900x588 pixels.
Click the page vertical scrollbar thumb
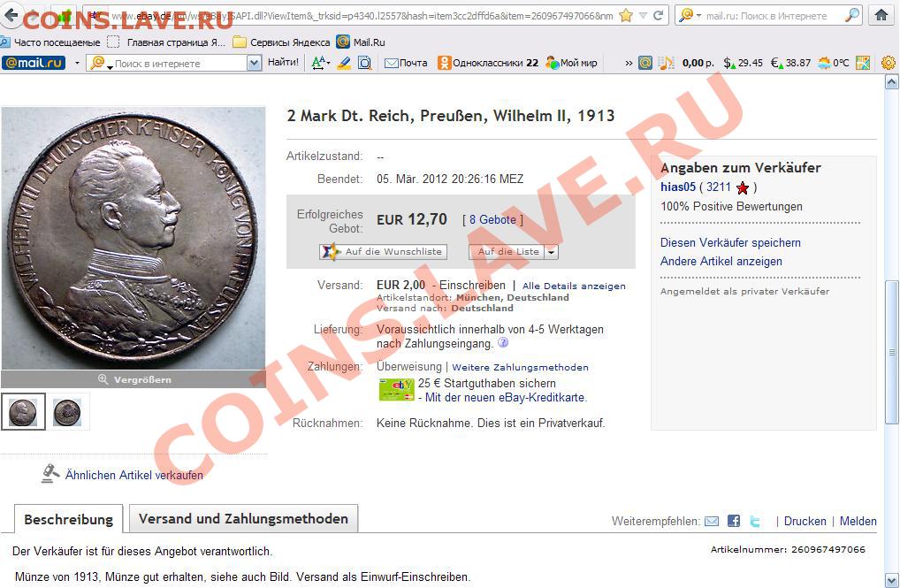pos(891,352)
